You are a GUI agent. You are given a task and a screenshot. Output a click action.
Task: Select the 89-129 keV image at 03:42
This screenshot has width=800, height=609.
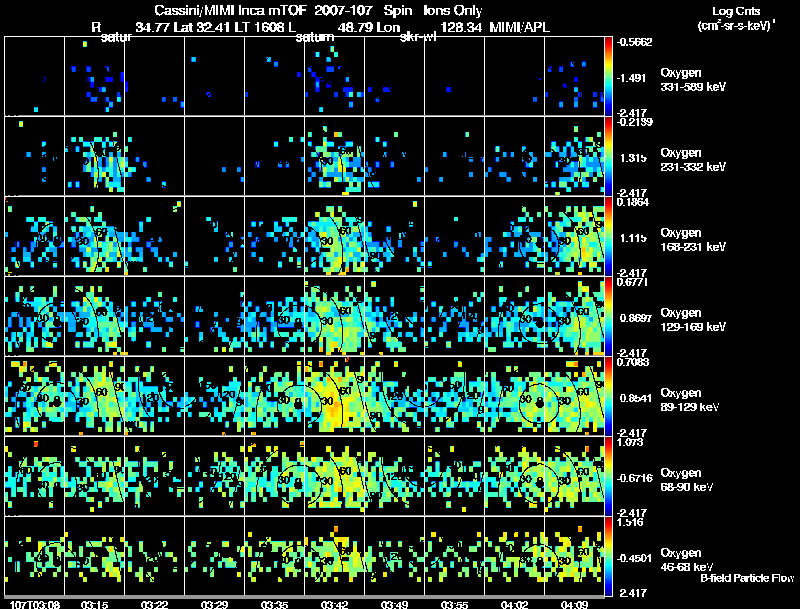tap(334, 396)
